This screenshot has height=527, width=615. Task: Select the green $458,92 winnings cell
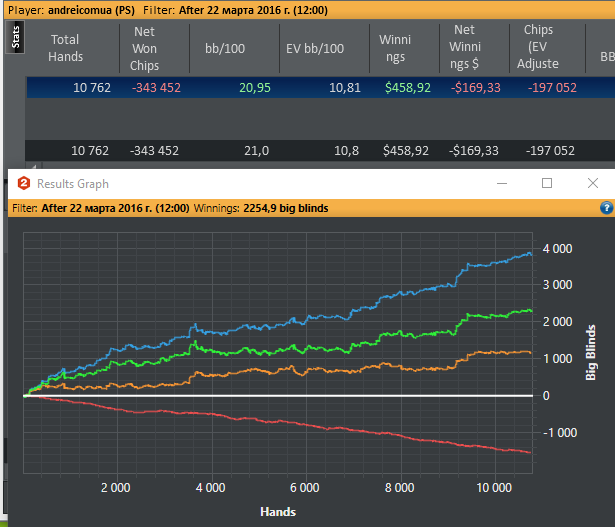[x=408, y=87]
